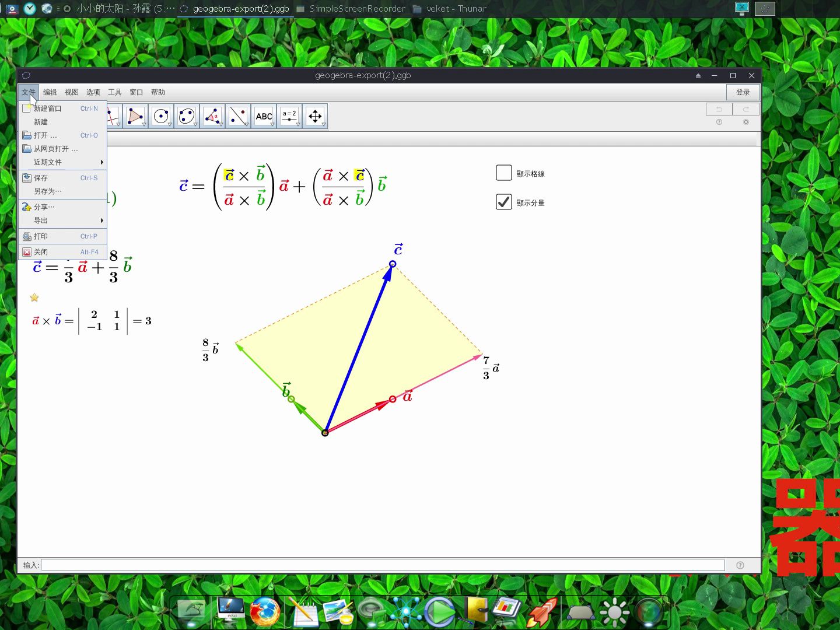The height and width of the screenshot is (630, 840).
Task: Open the green play media player dock icon
Action: coord(439,612)
